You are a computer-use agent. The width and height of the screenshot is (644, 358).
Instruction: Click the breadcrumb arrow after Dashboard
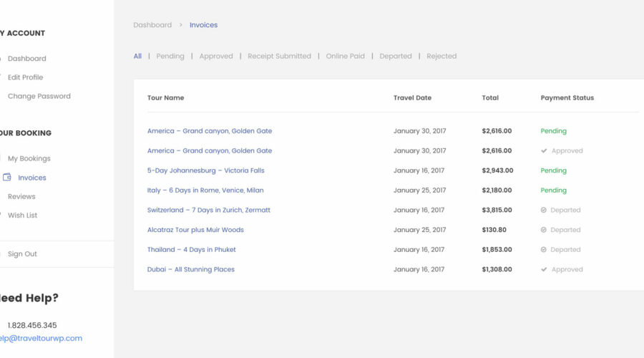pyautogui.click(x=181, y=25)
